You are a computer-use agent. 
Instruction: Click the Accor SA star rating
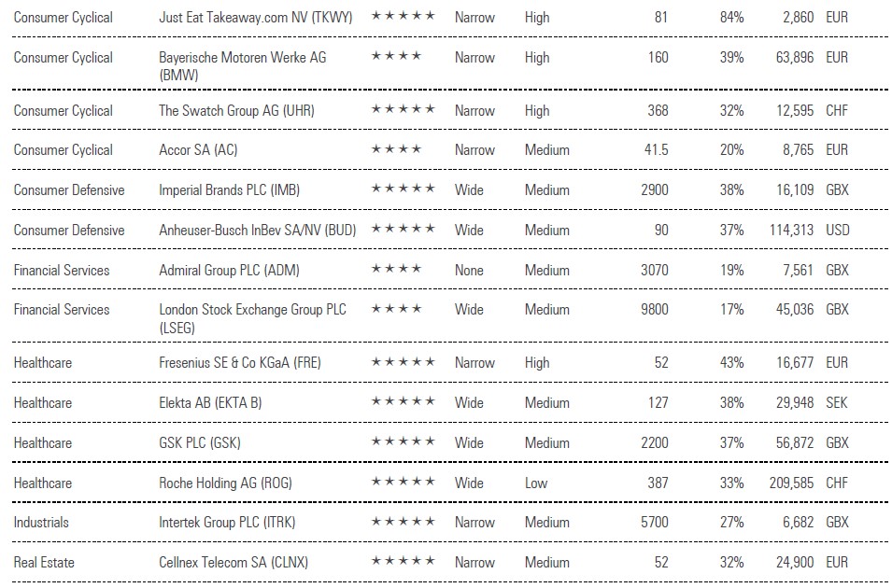pyautogui.click(x=396, y=149)
